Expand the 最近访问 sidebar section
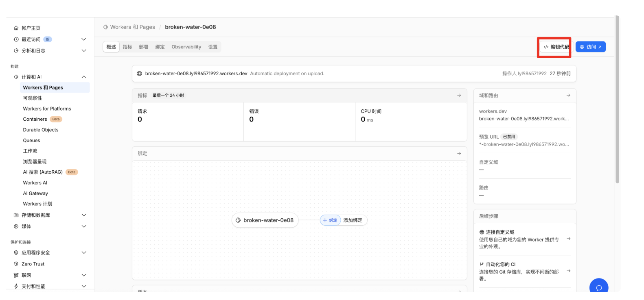Viewport: 644px width, 300px height. (83, 39)
